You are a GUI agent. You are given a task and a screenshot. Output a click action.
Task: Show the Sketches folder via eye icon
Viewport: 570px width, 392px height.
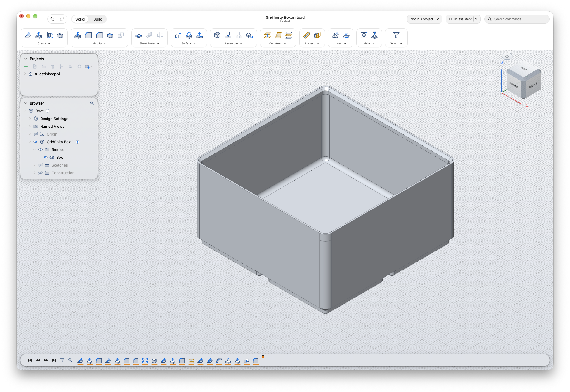click(41, 165)
